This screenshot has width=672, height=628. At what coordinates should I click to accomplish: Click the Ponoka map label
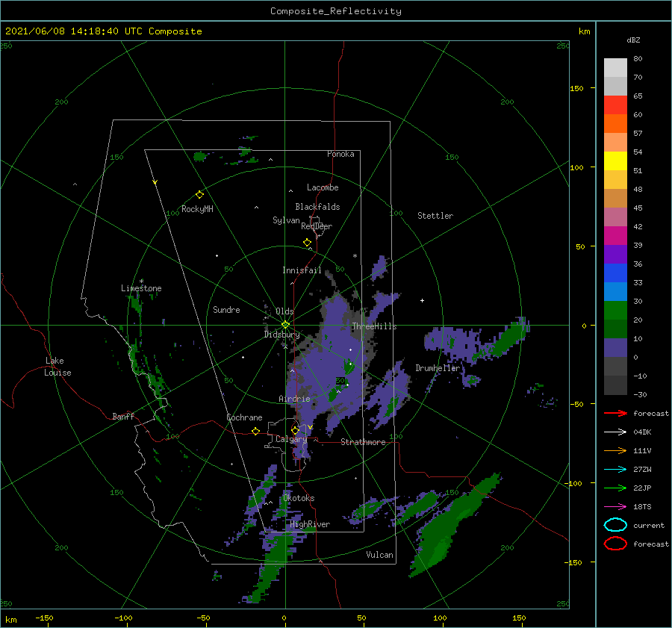pos(340,154)
